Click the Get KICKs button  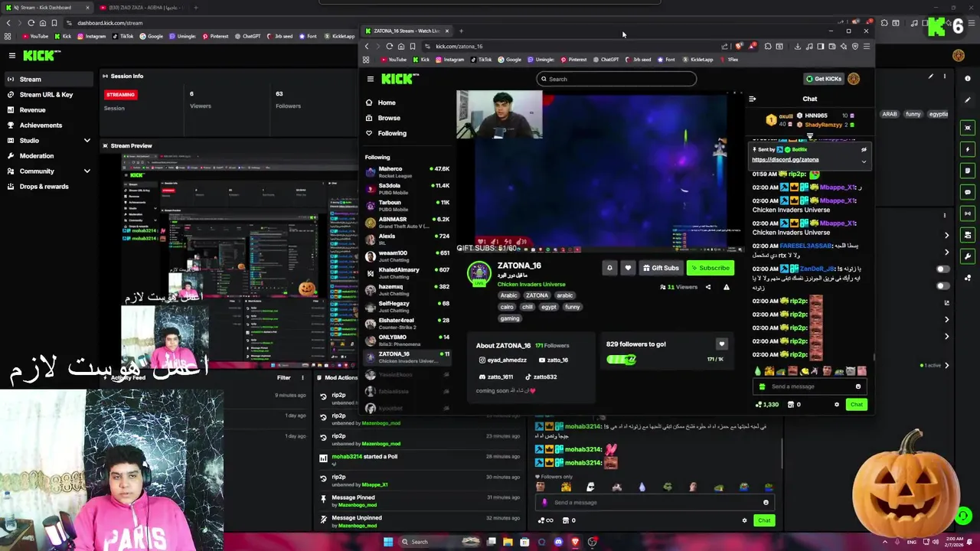click(824, 79)
